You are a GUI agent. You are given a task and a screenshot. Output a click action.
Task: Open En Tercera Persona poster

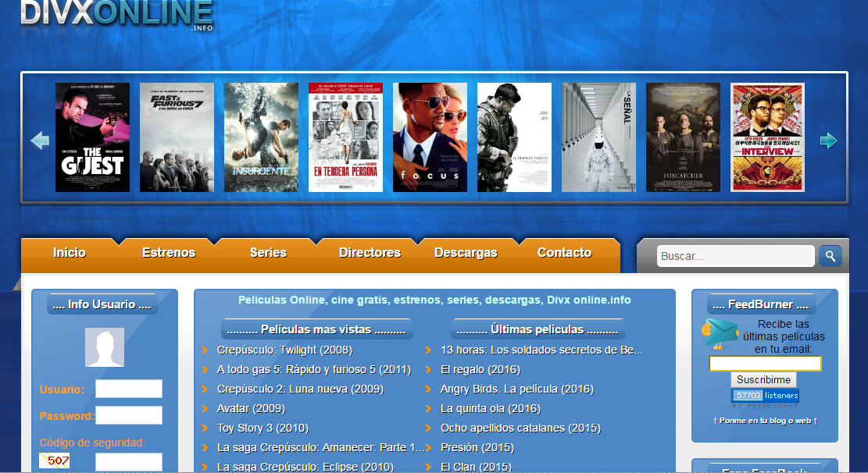[x=345, y=137]
